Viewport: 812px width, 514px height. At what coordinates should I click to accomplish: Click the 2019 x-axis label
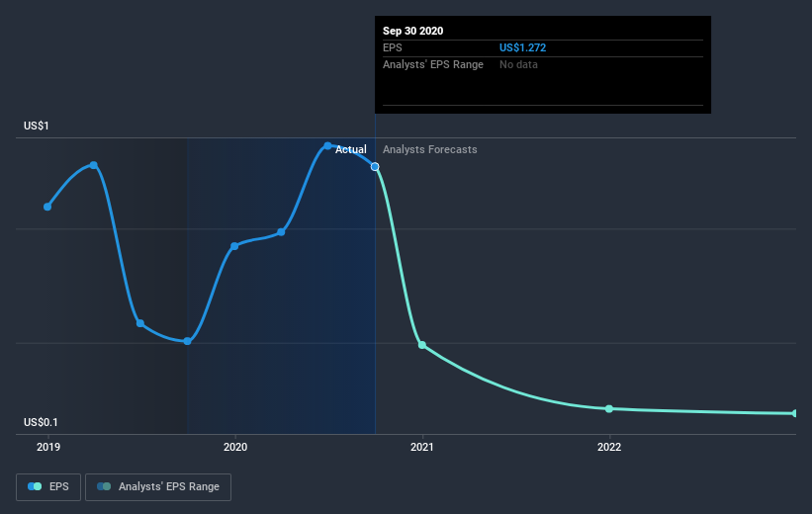[48, 447]
